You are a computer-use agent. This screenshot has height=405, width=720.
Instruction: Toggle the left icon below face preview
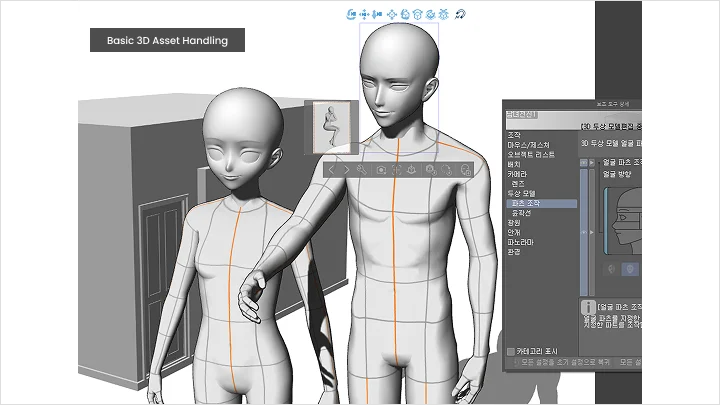click(611, 268)
